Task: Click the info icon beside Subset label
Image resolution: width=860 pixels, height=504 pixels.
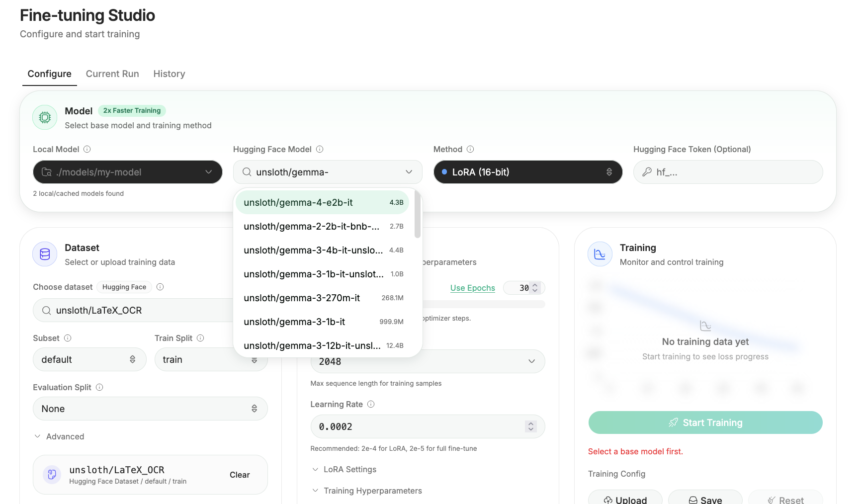Action: pyautogui.click(x=68, y=338)
